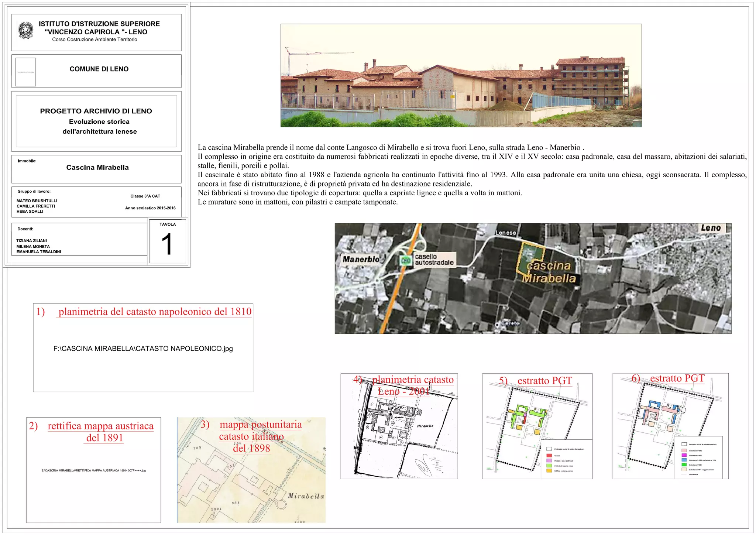
Task: Click the 'Manerbio' label on the aerial map
Action: pyautogui.click(x=361, y=259)
